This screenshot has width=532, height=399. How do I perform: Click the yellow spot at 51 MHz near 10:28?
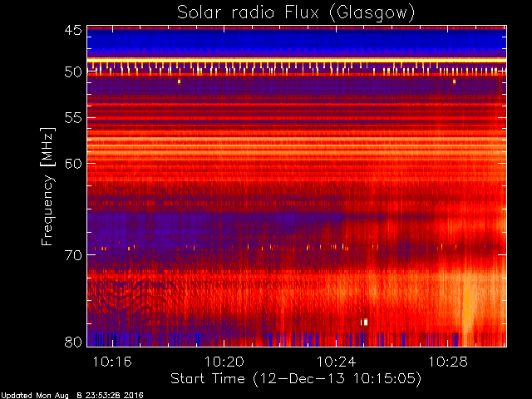454,81
